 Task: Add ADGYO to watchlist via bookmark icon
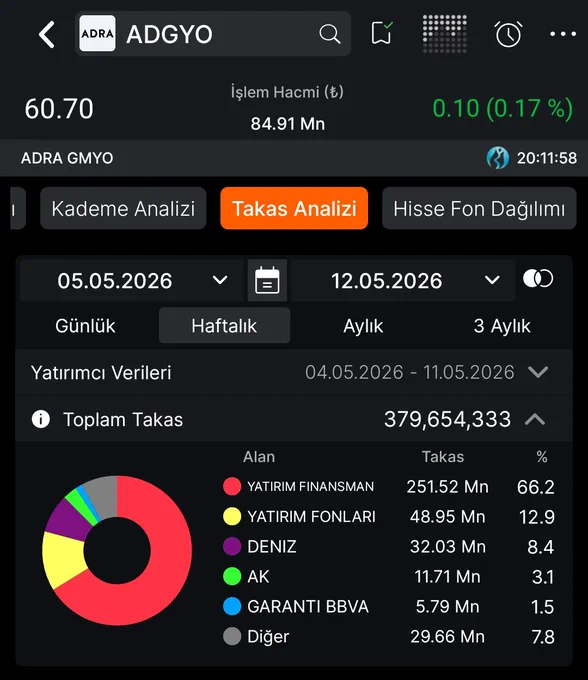pyautogui.click(x=382, y=33)
